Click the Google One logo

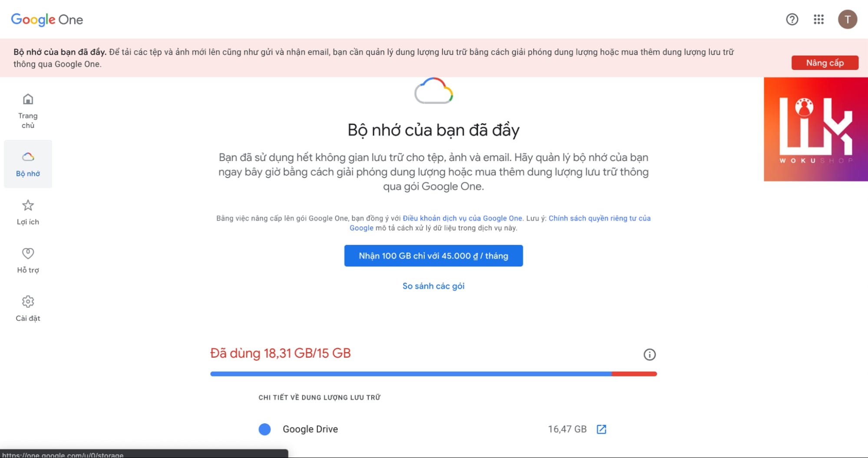tap(46, 20)
